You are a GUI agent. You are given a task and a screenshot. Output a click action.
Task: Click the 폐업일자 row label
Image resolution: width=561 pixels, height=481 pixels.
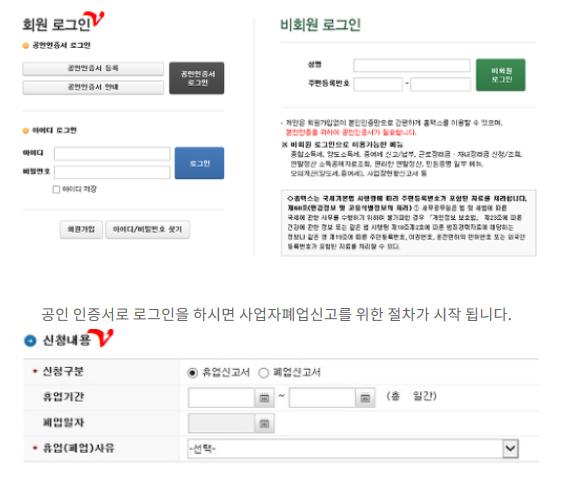64,423
